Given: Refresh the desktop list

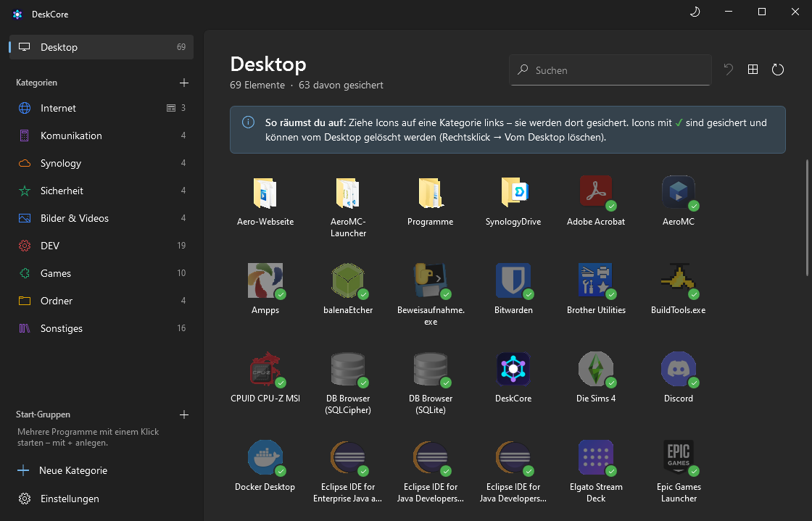Looking at the screenshot, I should (778, 70).
